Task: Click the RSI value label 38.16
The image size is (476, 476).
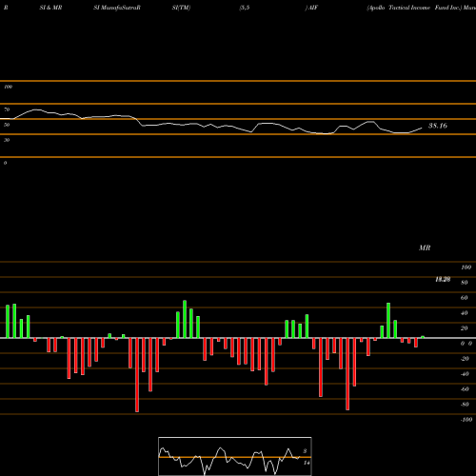Action: click(438, 126)
